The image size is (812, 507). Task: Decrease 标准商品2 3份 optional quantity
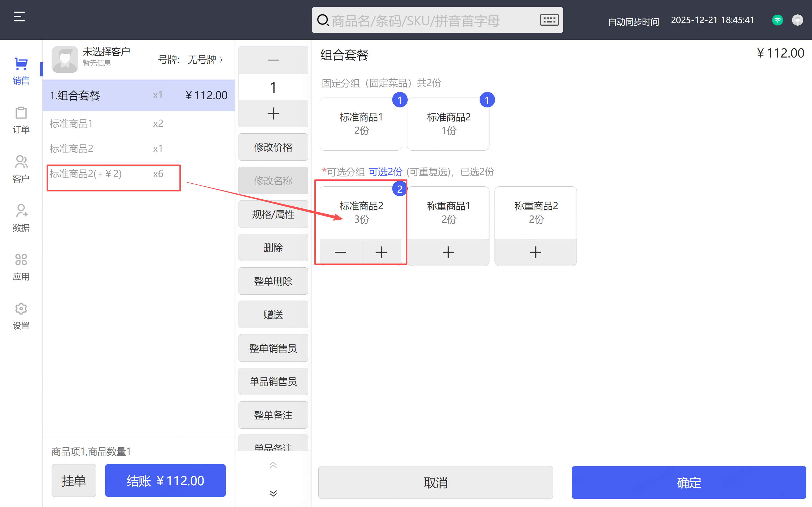340,252
